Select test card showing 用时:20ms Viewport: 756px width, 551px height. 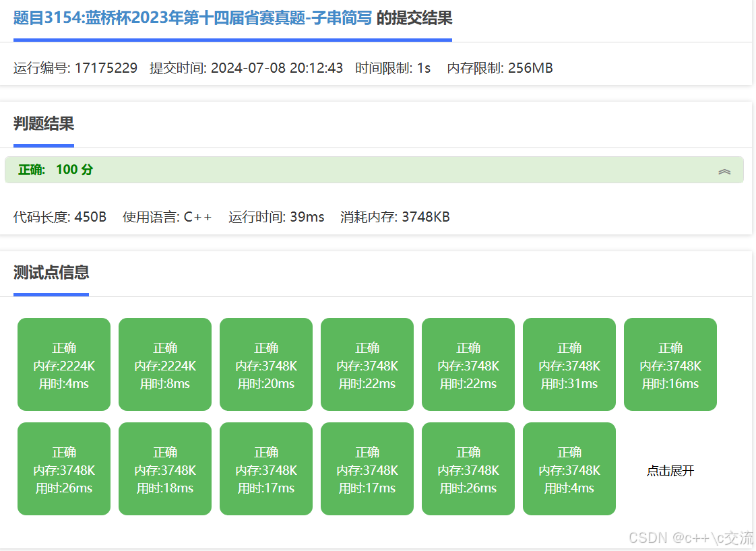point(266,364)
